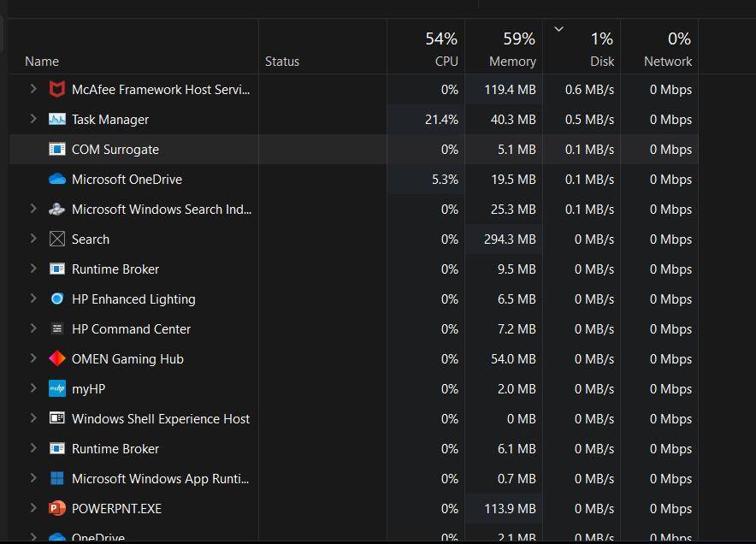
Task: Click the Microsoft OneDrive cloud icon
Action: (57, 180)
